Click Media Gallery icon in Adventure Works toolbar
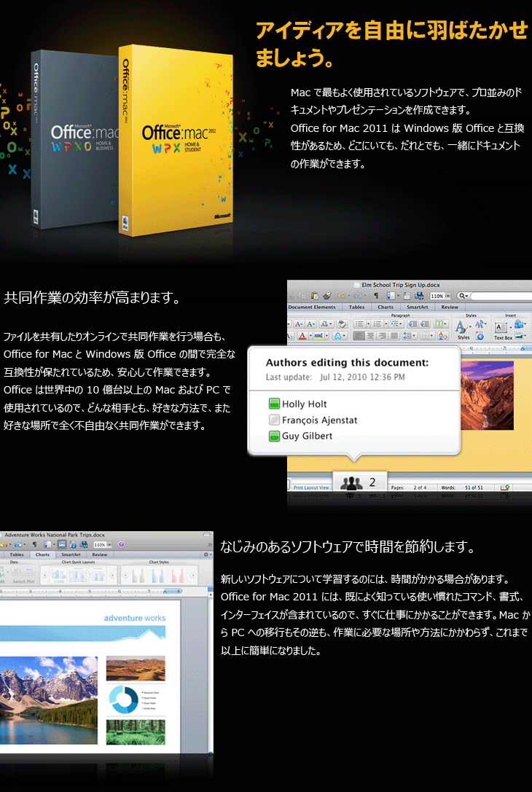532x792 pixels. click(x=83, y=544)
